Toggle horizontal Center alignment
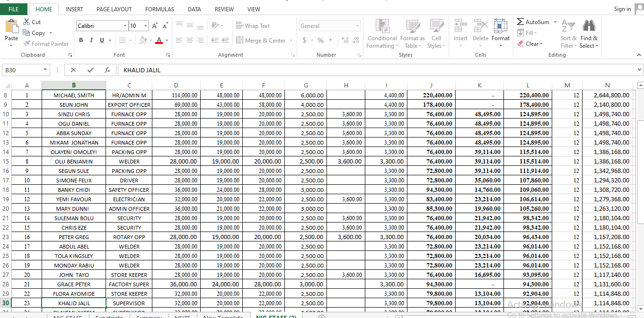The height and width of the screenshot is (318, 644). [x=190, y=41]
